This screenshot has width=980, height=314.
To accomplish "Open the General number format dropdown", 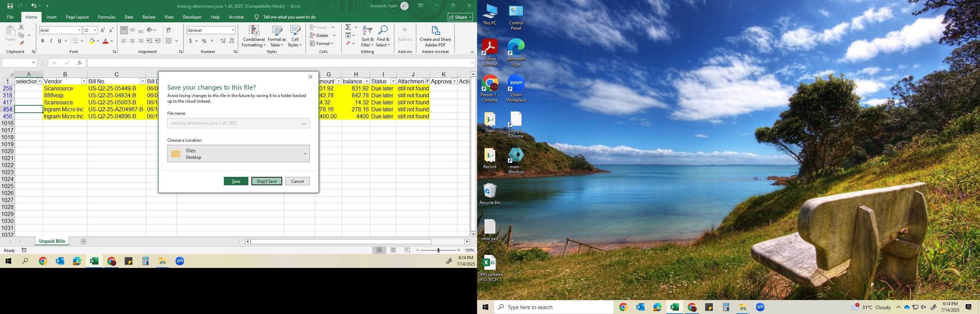I will (x=233, y=30).
